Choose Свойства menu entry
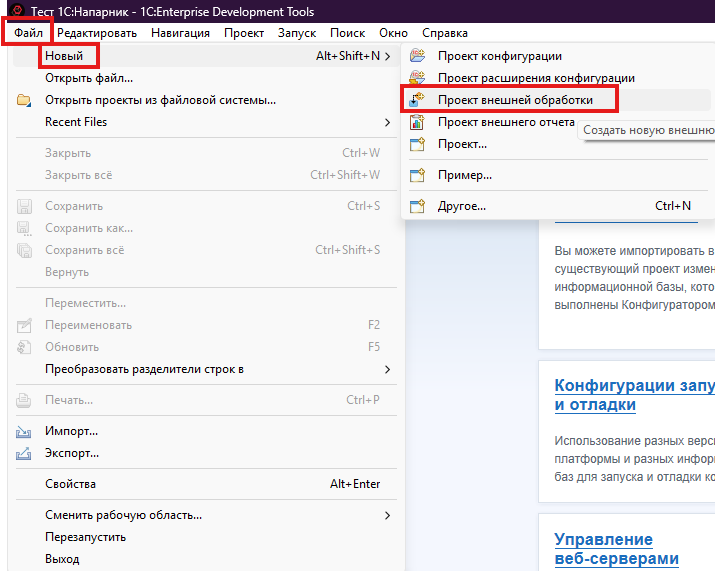 coord(205,484)
